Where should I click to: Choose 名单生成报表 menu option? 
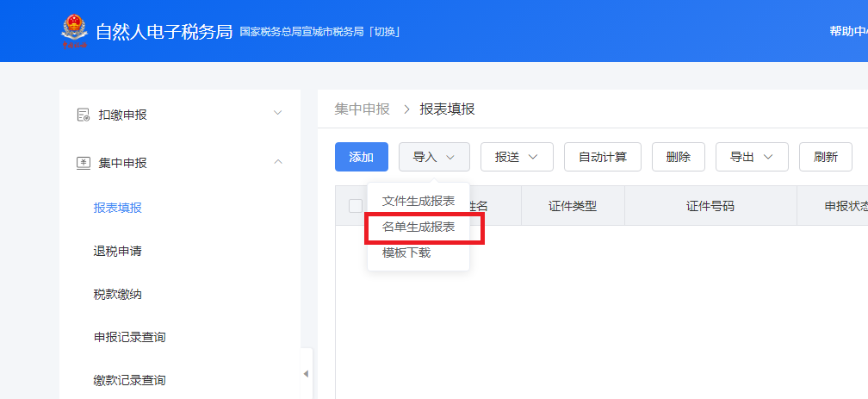tap(418, 228)
